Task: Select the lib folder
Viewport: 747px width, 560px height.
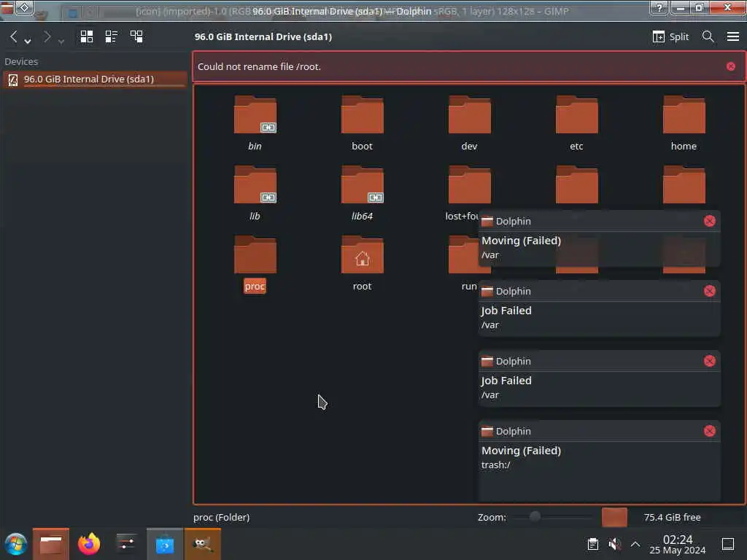Action: [255, 194]
